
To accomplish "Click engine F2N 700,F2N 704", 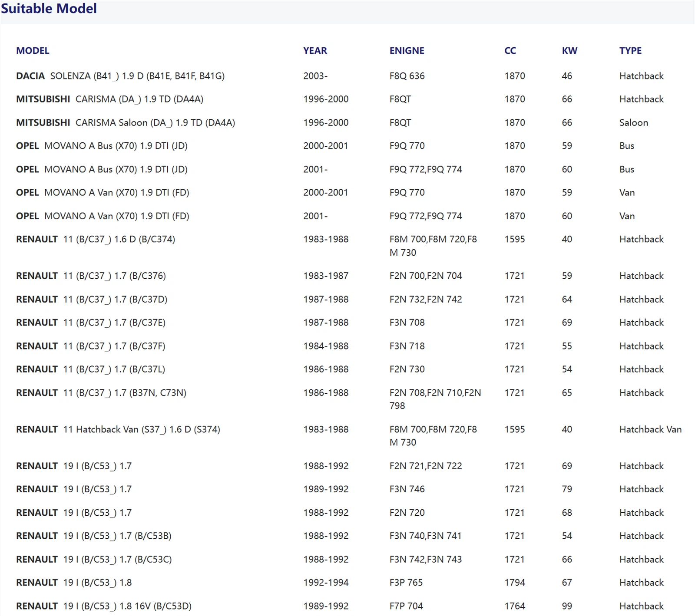I will point(426,276).
